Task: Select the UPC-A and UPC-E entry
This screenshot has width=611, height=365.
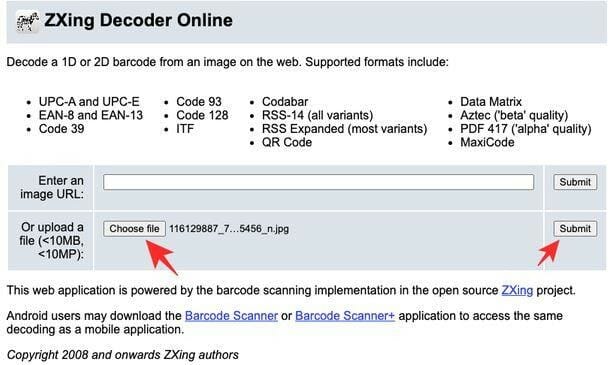Action: pos(89,102)
